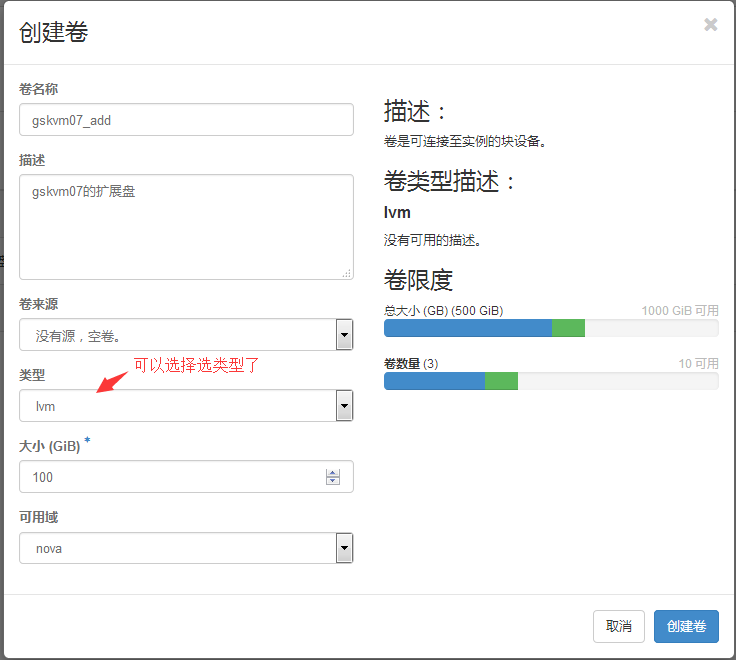
Task: Open the 类型 lvm dropdown
Action: pyautogui.click(x=176, y=406)
